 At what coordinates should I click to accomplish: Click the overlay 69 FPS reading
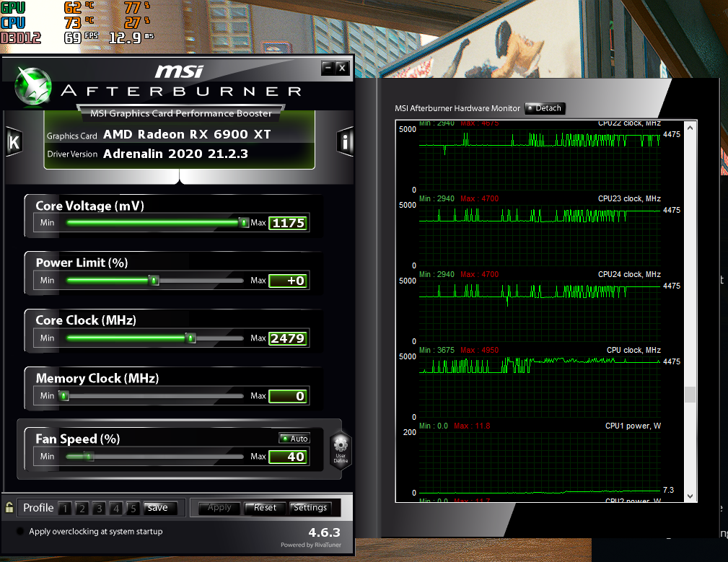[82, 37]
